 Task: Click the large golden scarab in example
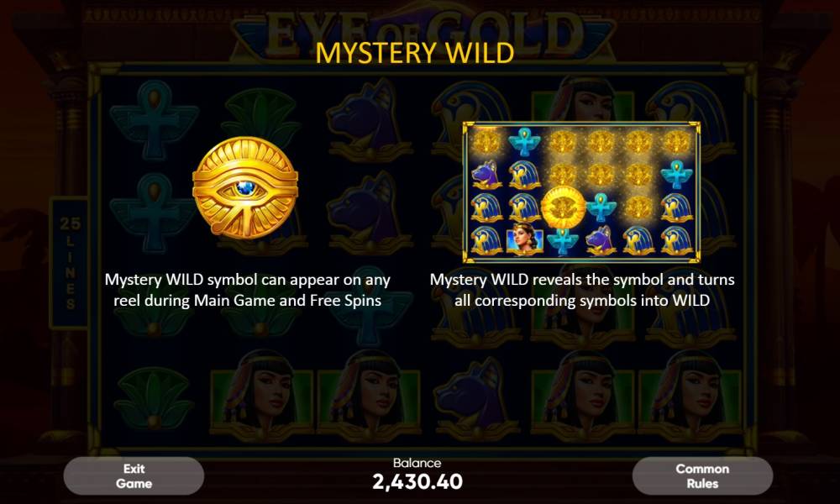click(x=563, y=207)
